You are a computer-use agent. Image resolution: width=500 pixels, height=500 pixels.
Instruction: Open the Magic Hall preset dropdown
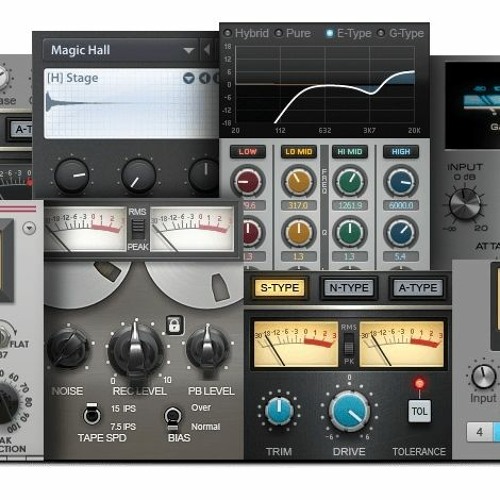[189, 50]
